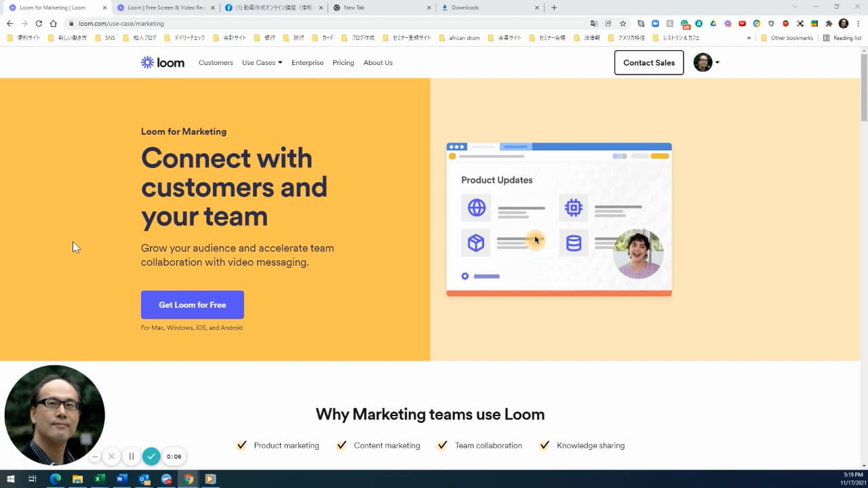Open Word from the taskbar

point(121,479)
